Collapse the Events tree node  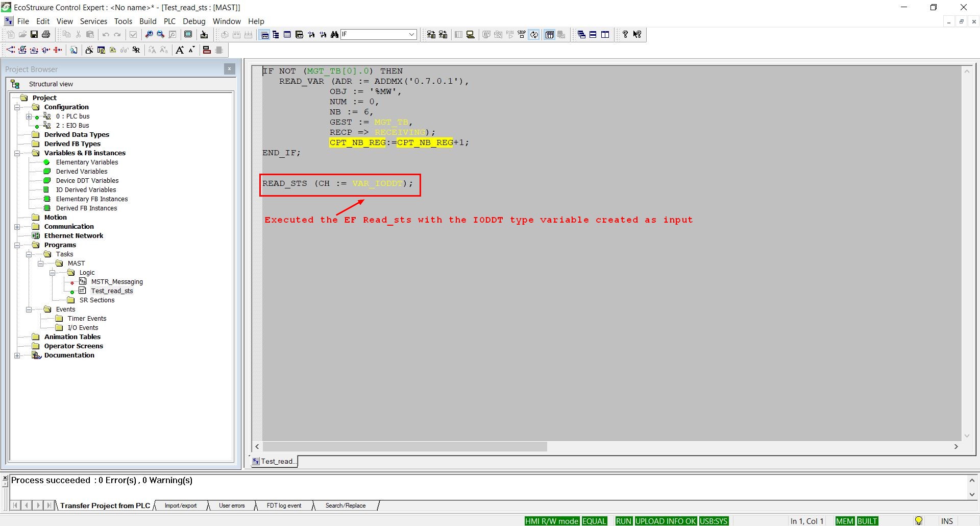point(29,309)
